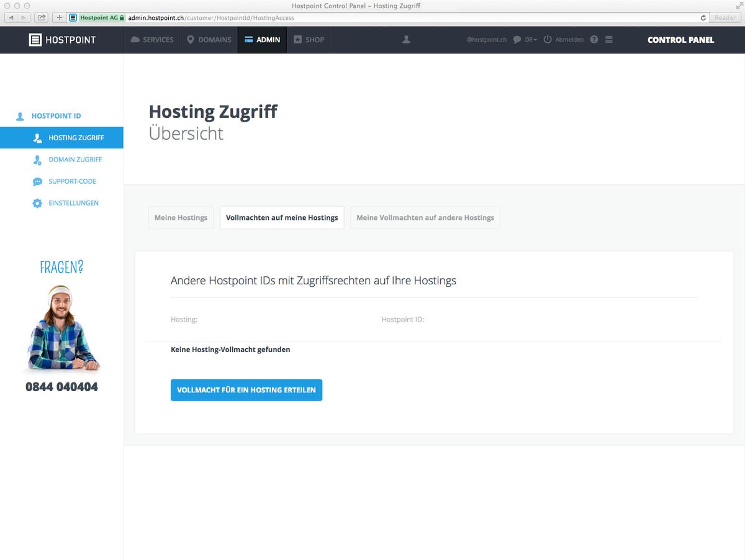Select the Domains menu item

[x=209, y=39]
